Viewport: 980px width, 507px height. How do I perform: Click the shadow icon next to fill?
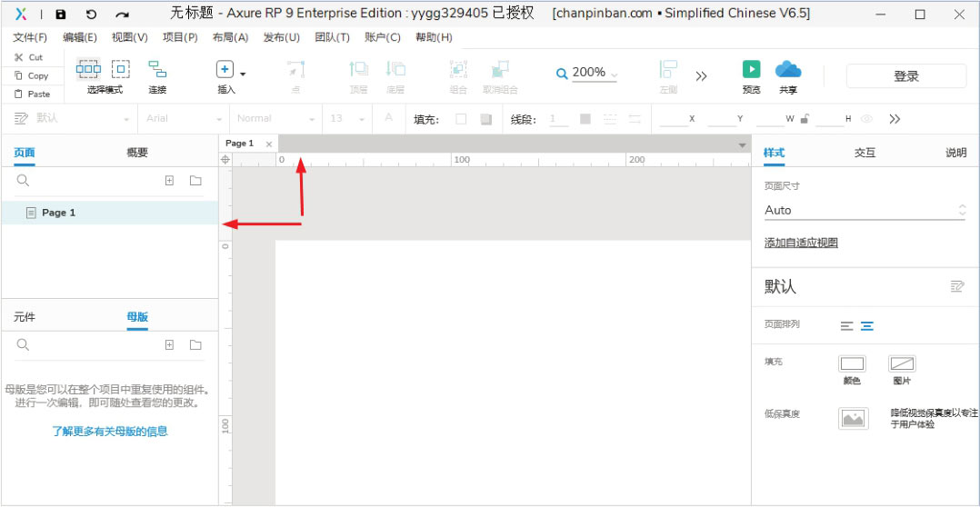click(x=486, y=119)
